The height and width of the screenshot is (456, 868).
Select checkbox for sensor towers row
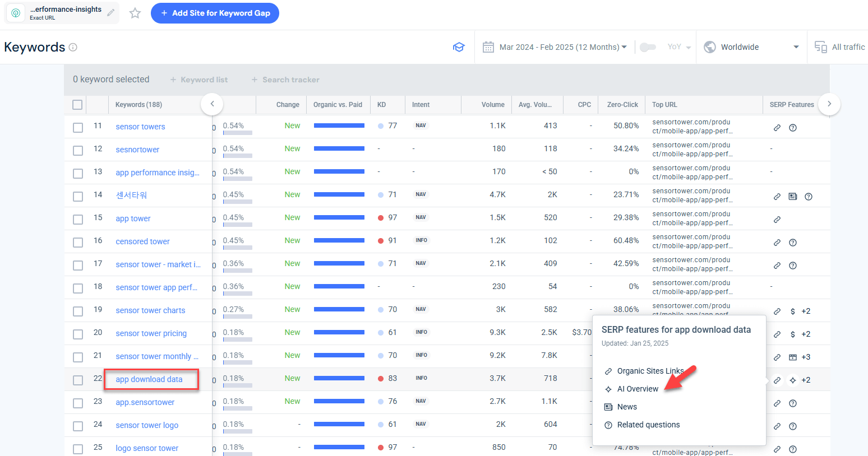[x=78, y=128]
